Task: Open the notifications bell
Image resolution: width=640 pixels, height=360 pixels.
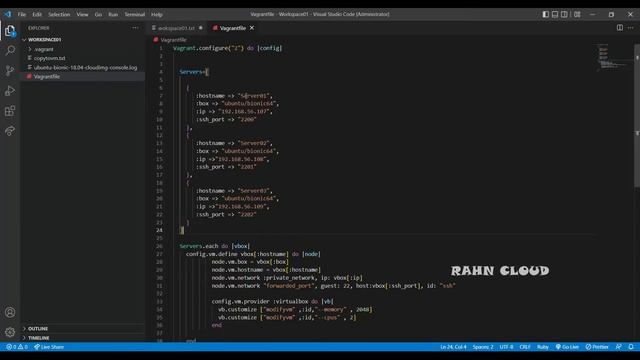Action: click(631, 347)
